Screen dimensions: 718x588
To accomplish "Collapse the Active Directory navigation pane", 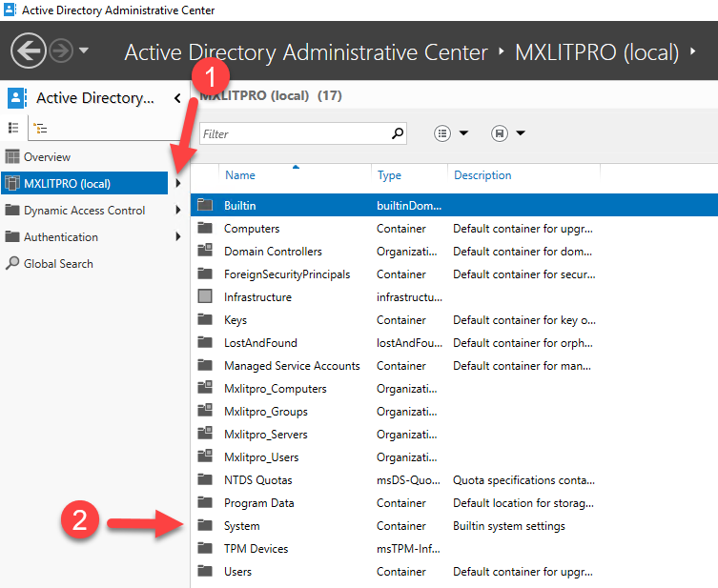I will 177,98.
